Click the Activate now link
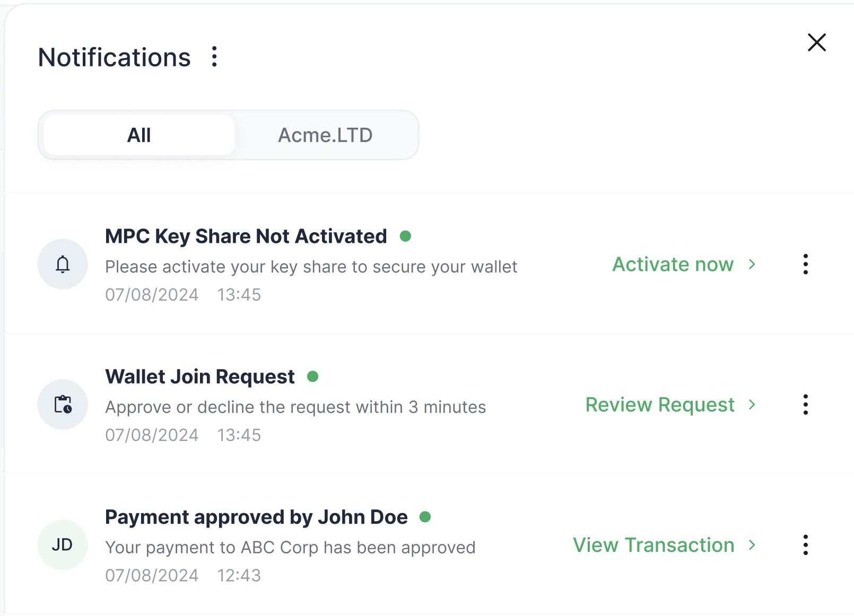The image size is (854, 616). [x=673, y=264]
